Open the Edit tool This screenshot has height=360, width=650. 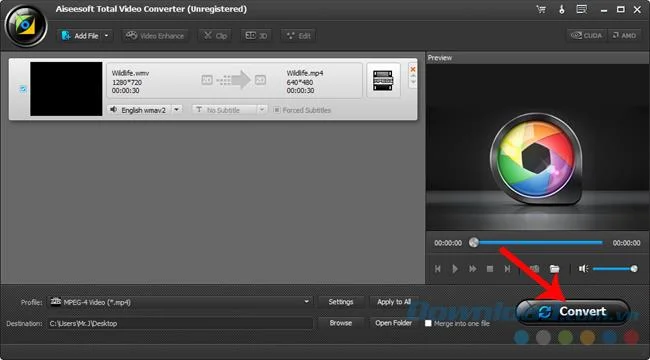coord(298,36)
